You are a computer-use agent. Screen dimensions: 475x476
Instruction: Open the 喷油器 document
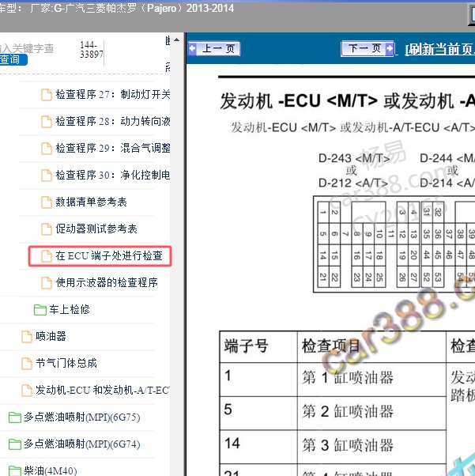pyautogui.click(x=51, y=336)
